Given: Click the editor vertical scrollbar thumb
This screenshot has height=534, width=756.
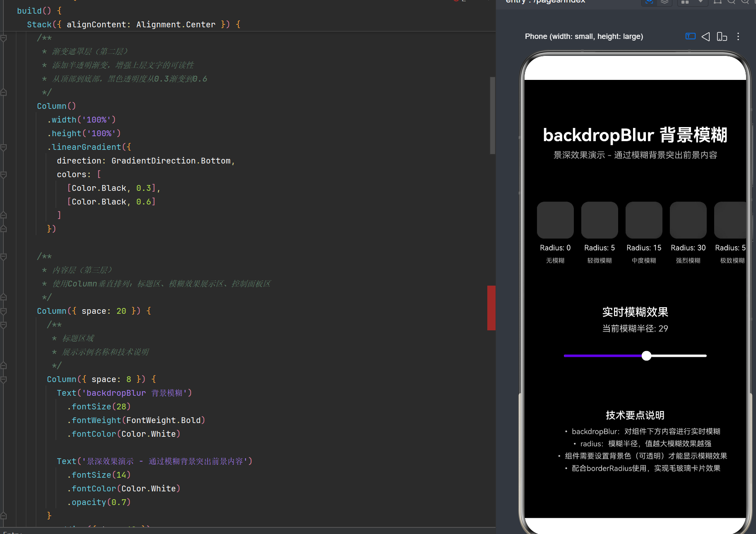Looking at the screenshot, I should click(493, 115).
